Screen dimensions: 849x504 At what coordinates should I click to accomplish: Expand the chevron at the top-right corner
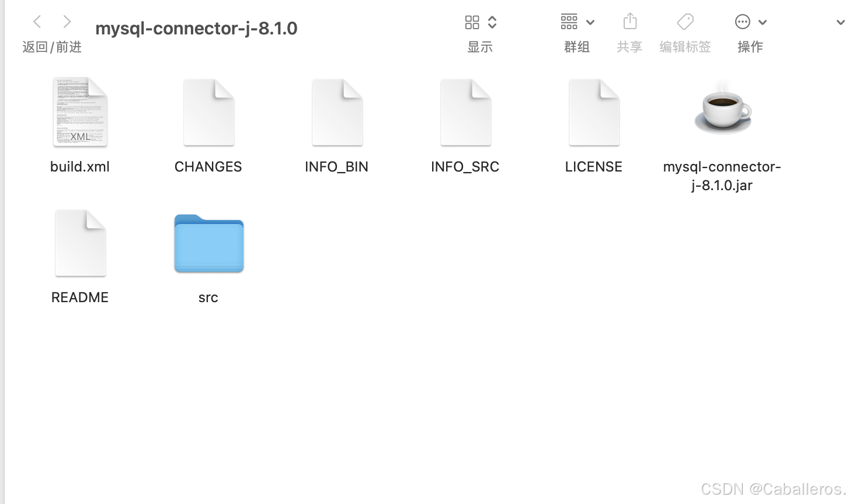840,21
